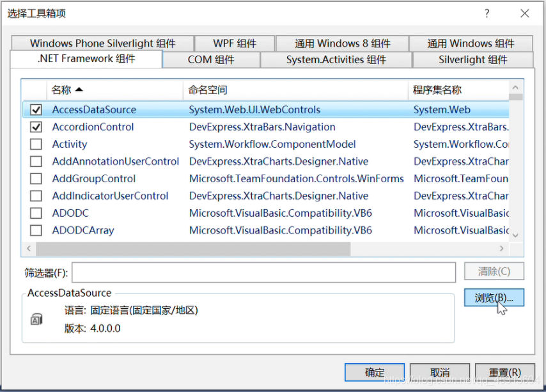This screenshot has height=392, width=546.
Task: Enable the ADODC component checkbox
Action: click(x=35, y=213)
